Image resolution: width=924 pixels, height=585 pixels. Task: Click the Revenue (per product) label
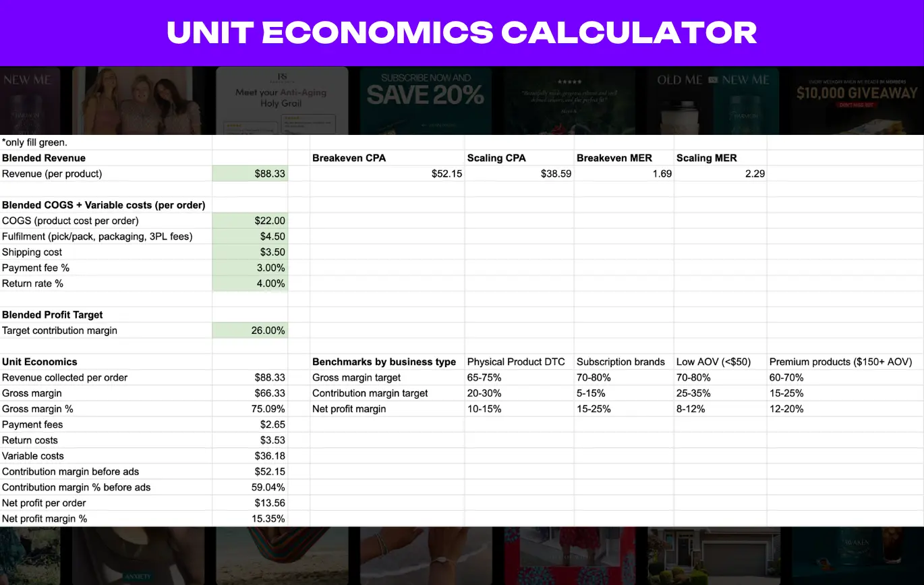(52, 173)
